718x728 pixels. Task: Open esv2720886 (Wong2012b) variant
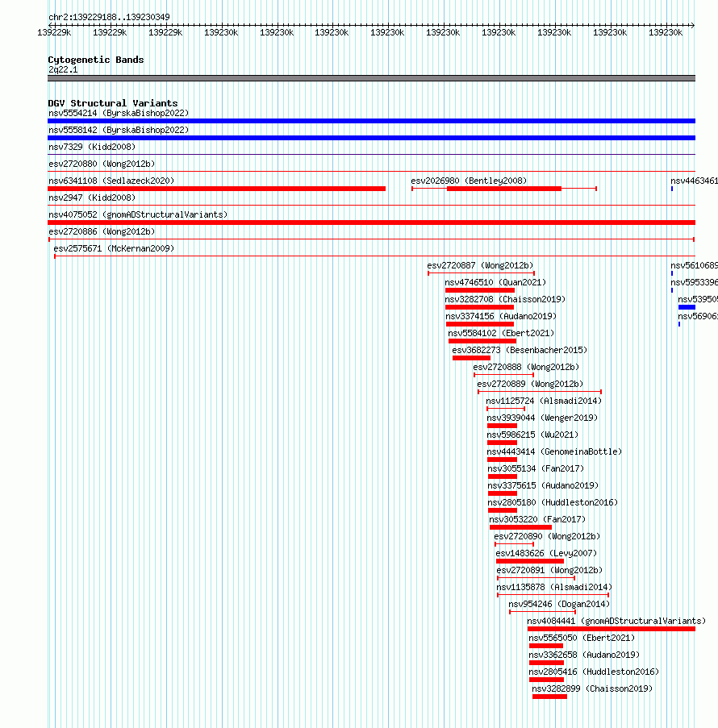click(102, 231)
